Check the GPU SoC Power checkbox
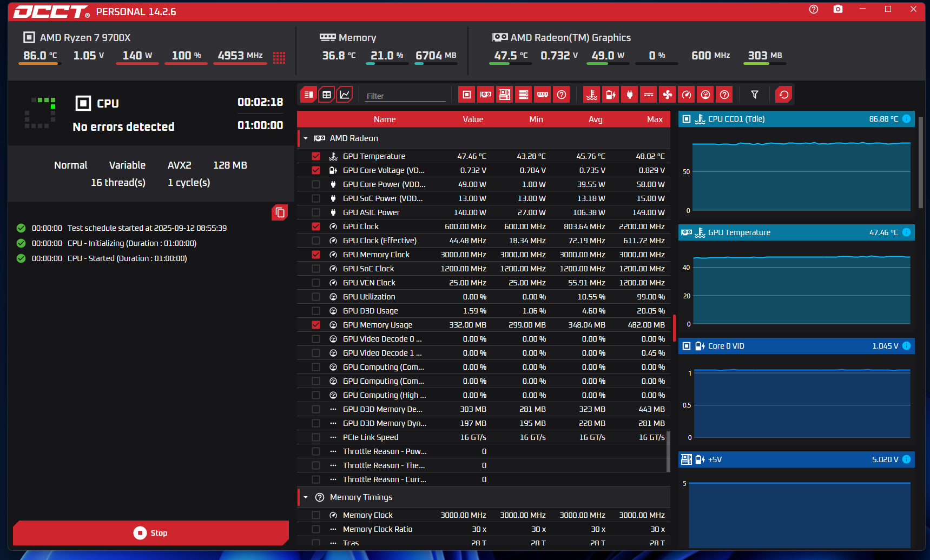The image size is (930, 560). pos(316,198)
